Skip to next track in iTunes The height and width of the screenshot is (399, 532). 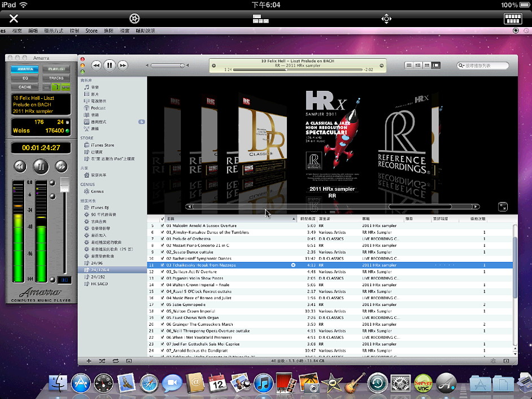pos(123,65)
